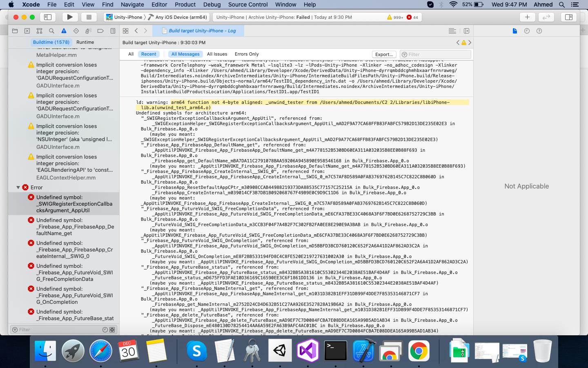The width and height of the screenshot is (588, 368).
Task: Click the code review arrows button
Action: pos(546,17)
